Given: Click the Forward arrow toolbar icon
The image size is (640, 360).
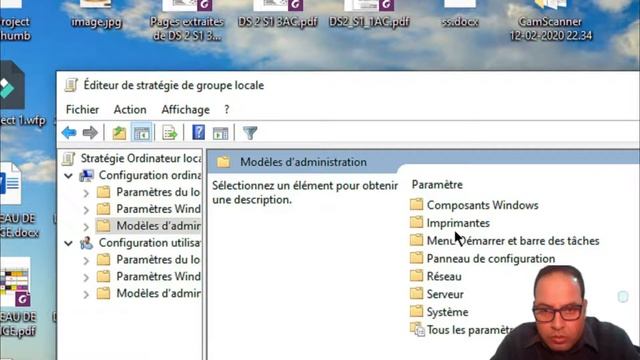Looking at the screenshot, I should (x=90, y=133).
